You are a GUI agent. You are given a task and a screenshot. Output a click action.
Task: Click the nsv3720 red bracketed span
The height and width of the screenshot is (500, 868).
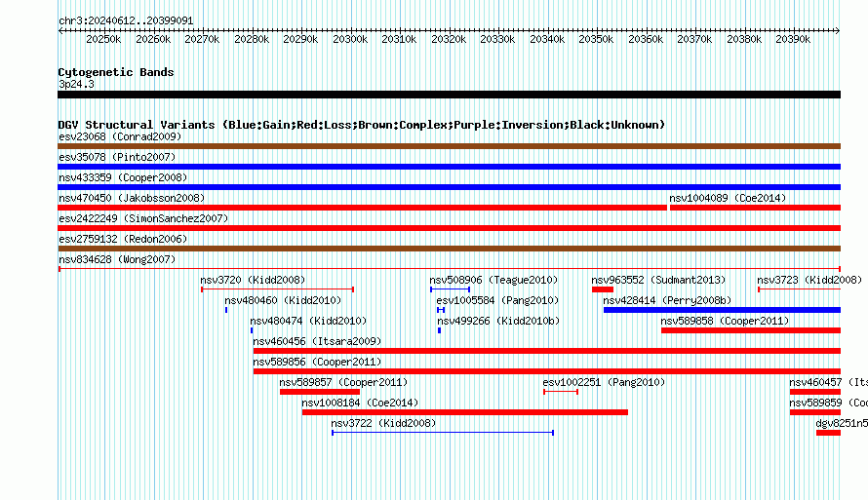[x=277, y=289]
